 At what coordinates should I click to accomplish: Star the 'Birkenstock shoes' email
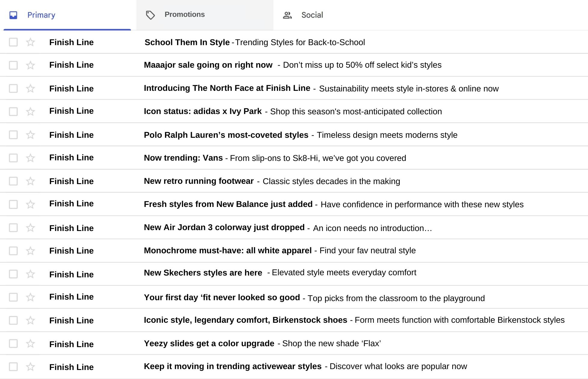click(30, 320)
